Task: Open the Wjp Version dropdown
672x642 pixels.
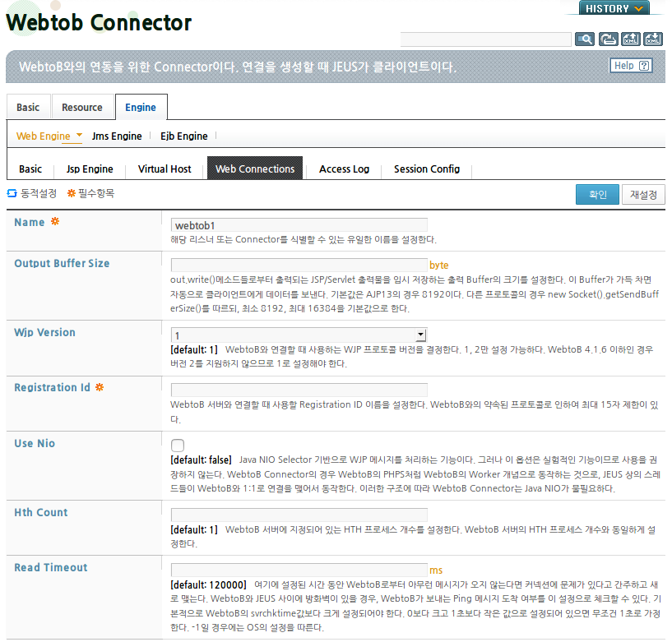Action: click(x=299, y=335)
